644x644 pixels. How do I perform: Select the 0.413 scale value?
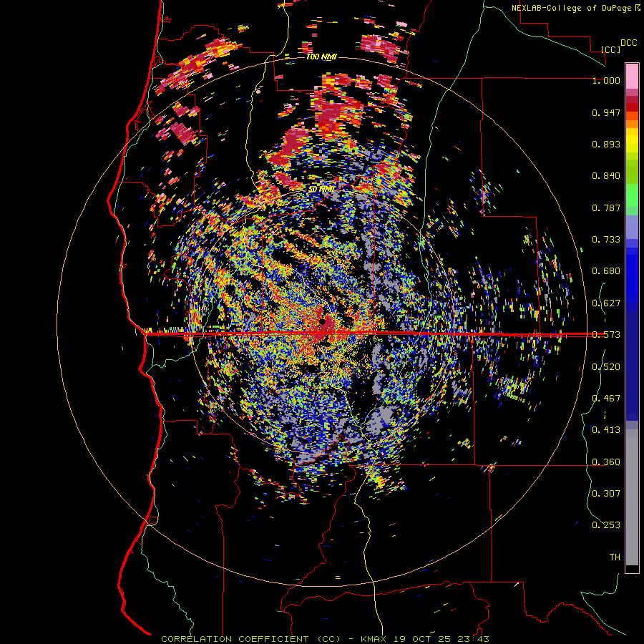pyautogui.click(x=606, y=430)
